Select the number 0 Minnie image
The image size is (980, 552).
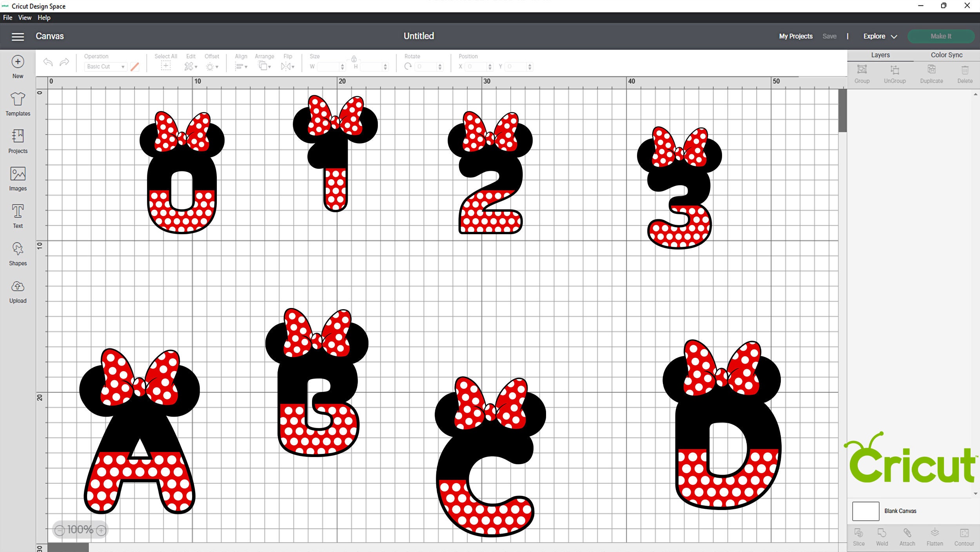tap(182, 173)
